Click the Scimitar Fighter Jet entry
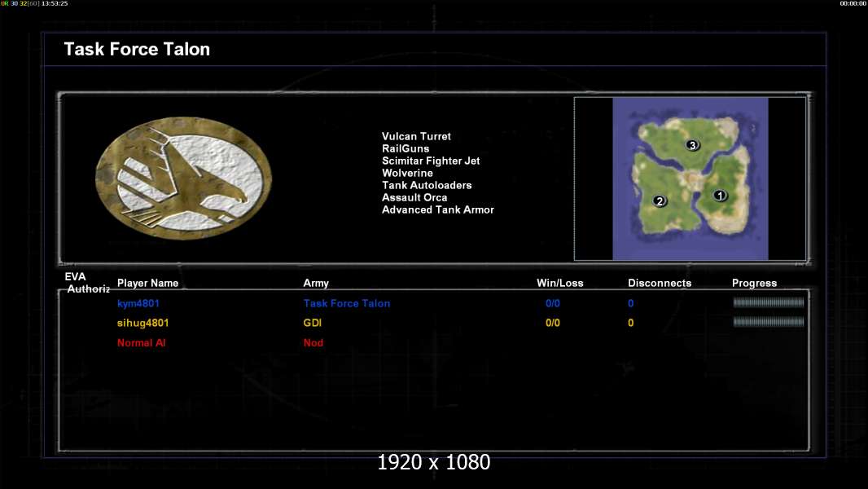This screenshot has width=868, height=489. point(431,161)
